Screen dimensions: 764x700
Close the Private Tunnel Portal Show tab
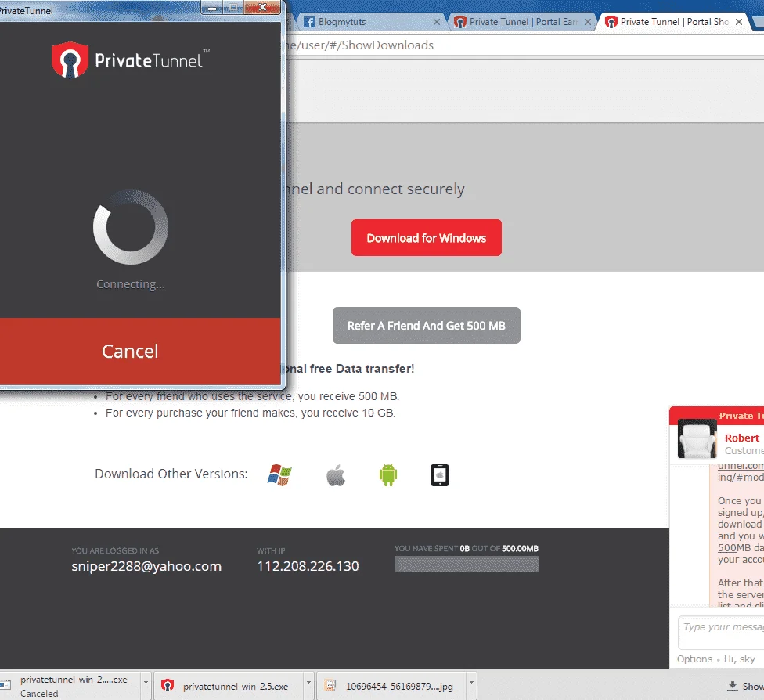point(739,22)
